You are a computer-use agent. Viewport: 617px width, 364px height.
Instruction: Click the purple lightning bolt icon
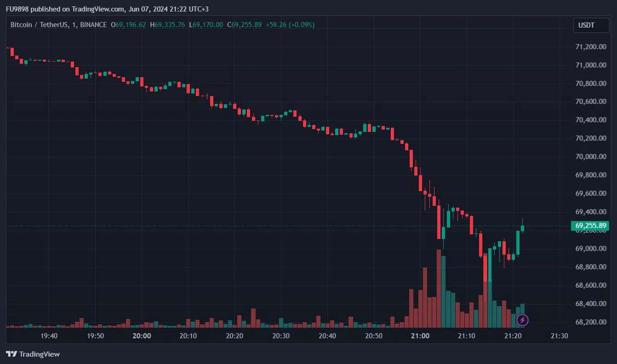522,320
